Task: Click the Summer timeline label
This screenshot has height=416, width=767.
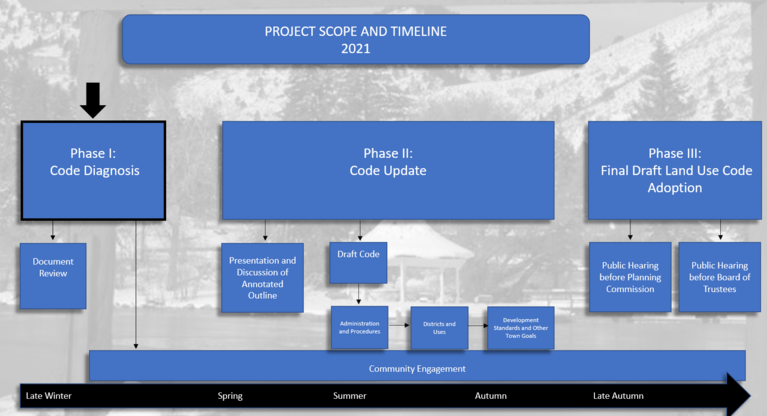Action: (349, 395)
